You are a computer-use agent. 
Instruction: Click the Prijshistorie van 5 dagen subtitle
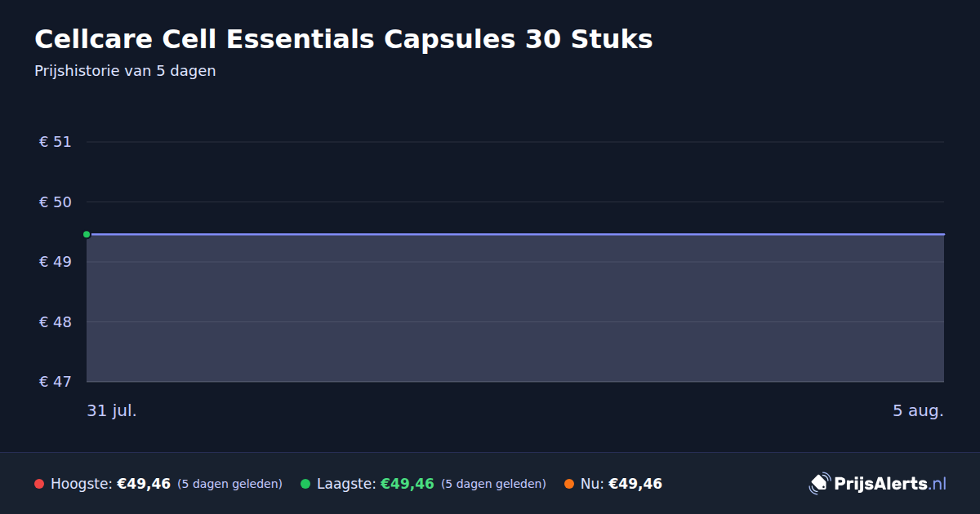125,71
